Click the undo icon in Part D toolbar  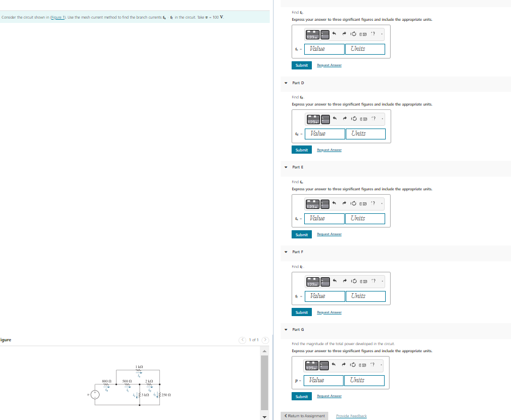334,118
